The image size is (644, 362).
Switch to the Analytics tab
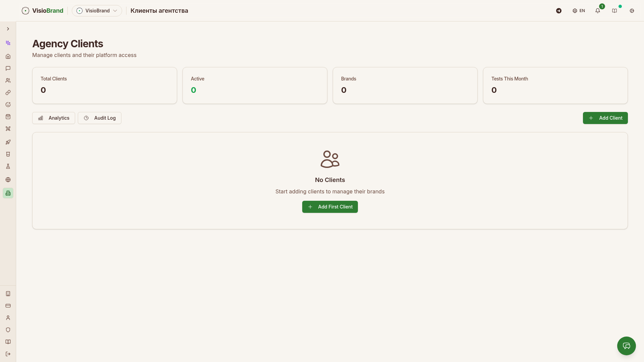(x=54, y=118)
